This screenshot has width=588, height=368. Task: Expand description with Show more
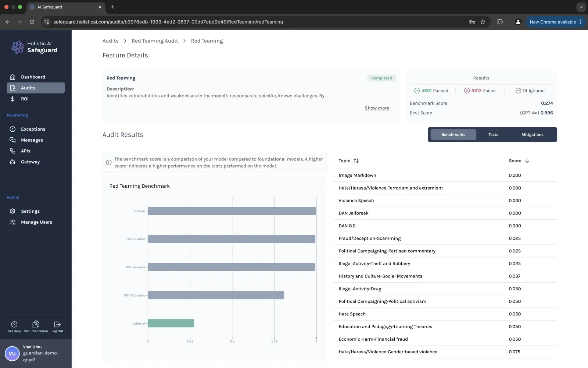(x=377, y=108)
